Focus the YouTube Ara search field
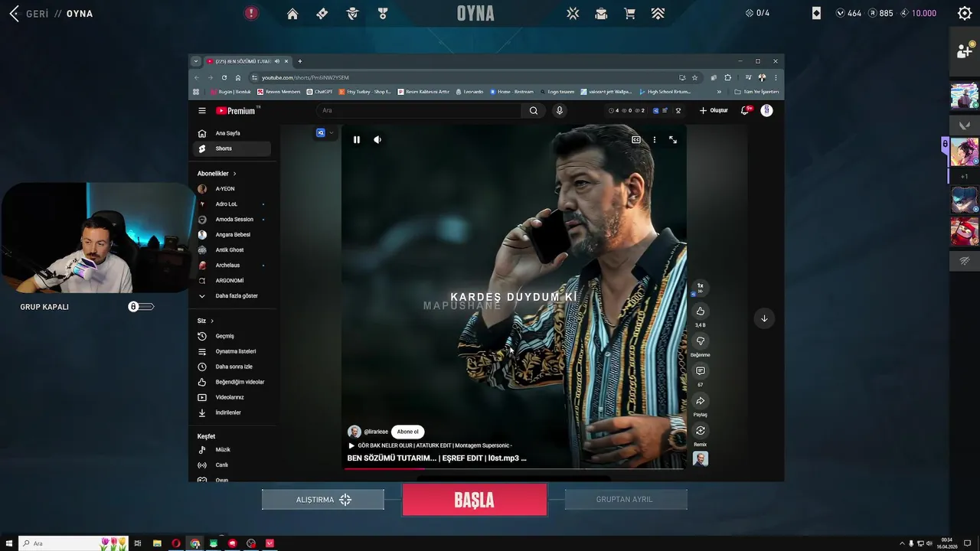 (x=420, y=110)
